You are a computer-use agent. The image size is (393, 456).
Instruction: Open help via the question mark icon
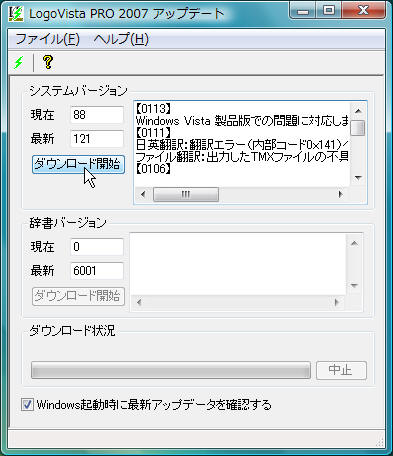point(48,62)
